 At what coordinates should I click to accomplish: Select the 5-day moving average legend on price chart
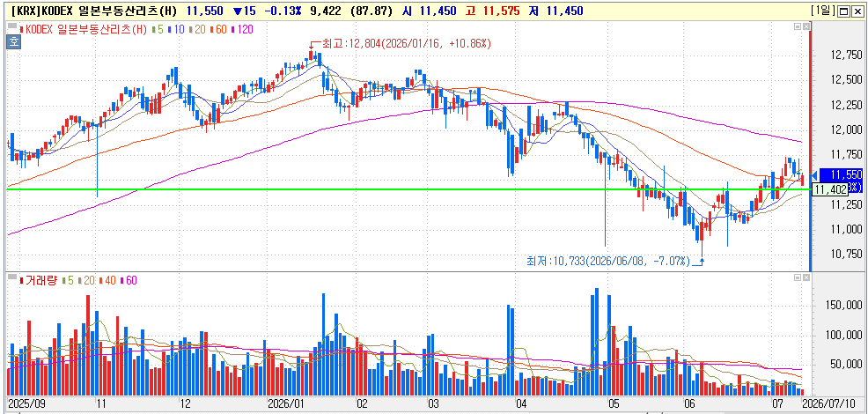click(158, 29)
